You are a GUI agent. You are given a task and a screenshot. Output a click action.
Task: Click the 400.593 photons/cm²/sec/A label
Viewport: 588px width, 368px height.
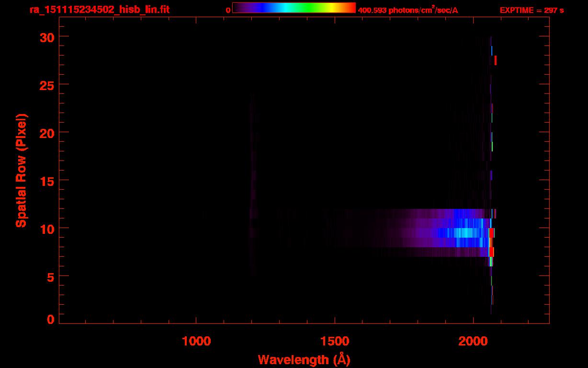point(408,10)
